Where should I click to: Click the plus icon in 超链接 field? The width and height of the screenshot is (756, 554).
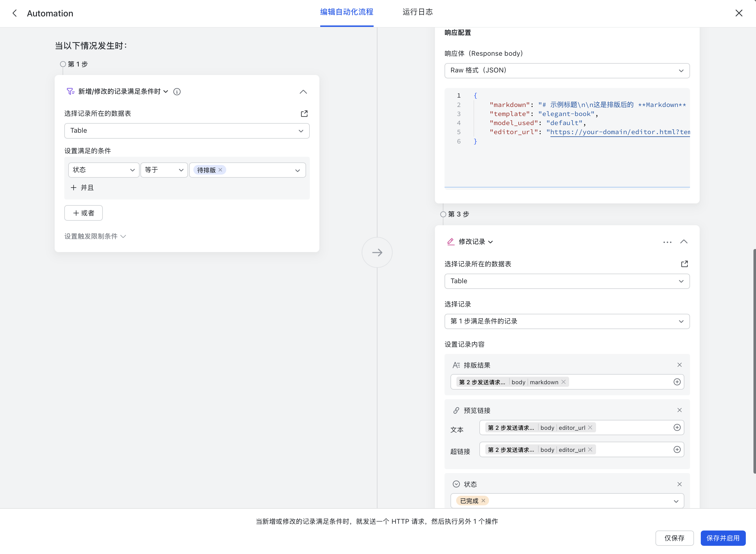677,450
